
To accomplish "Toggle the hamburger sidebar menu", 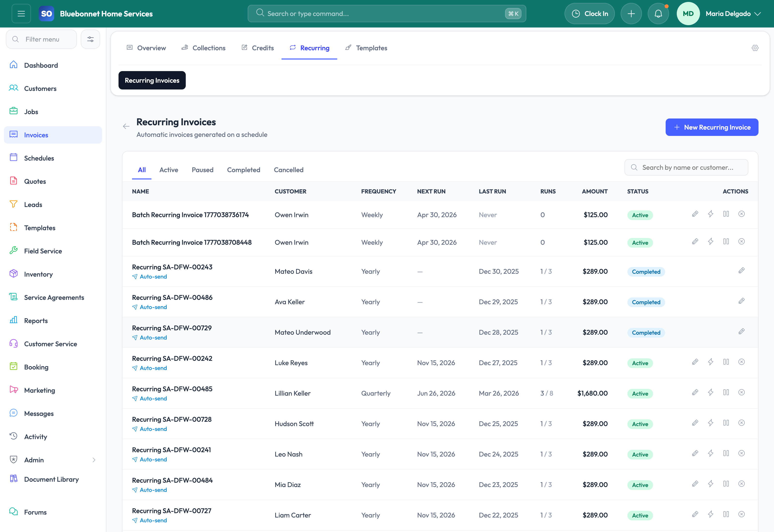I will (x=21, y=14).
